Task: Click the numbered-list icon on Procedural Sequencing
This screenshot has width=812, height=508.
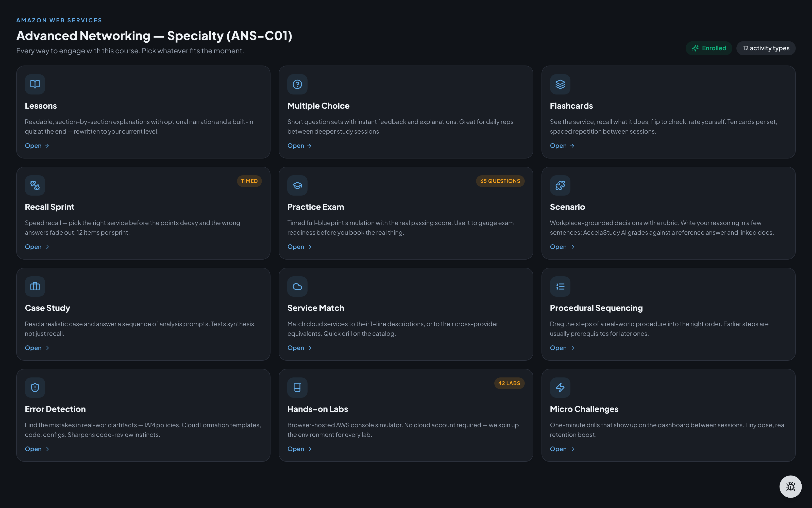Action: point(560,286)
